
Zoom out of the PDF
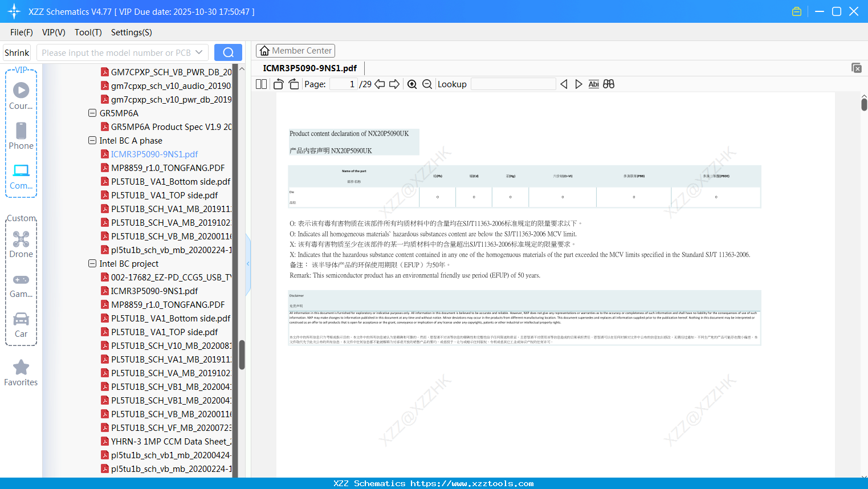point(427,84)
